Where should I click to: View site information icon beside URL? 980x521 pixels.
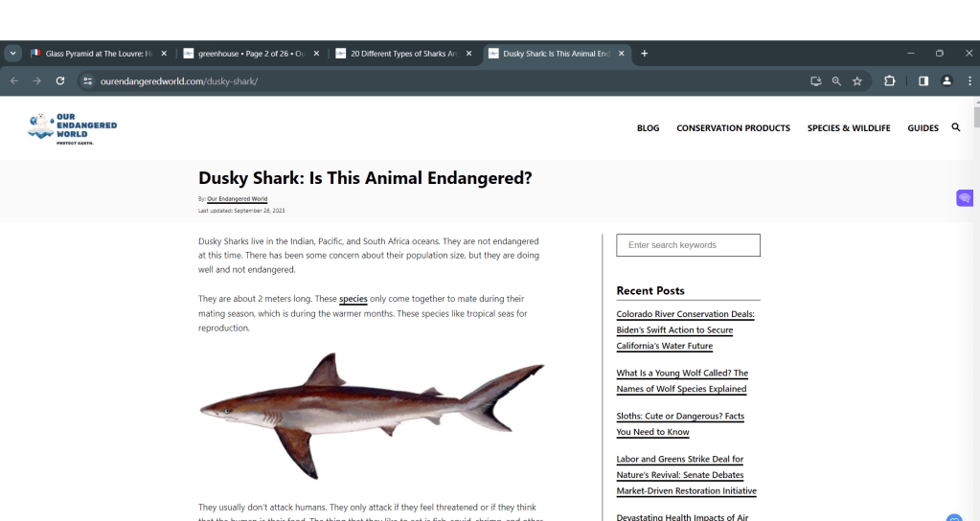87,81
